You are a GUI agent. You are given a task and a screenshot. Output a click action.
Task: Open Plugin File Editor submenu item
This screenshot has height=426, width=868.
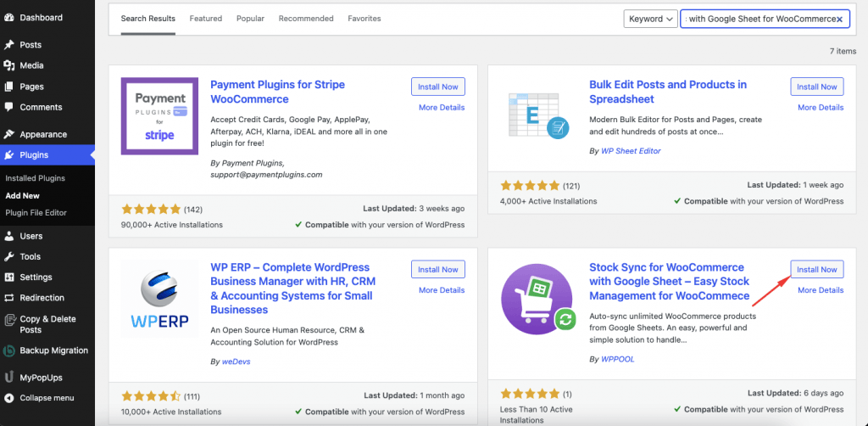click(x=36, y=213)
